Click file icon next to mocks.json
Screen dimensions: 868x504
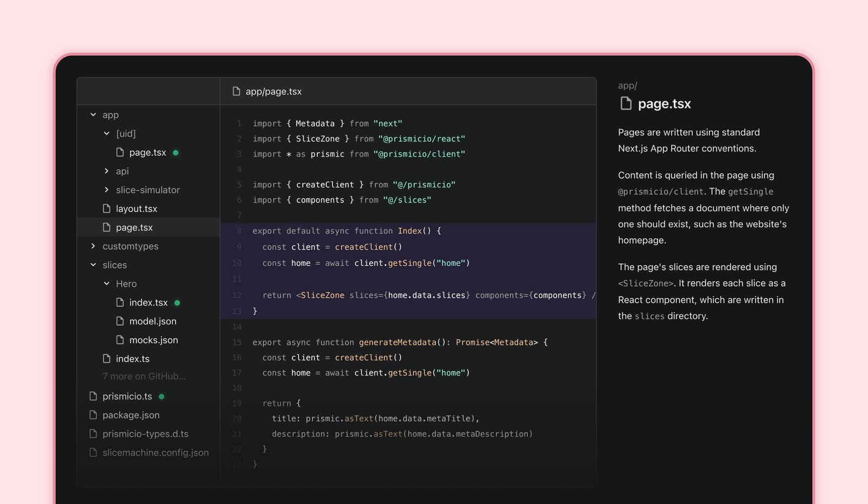click(120, 340)
